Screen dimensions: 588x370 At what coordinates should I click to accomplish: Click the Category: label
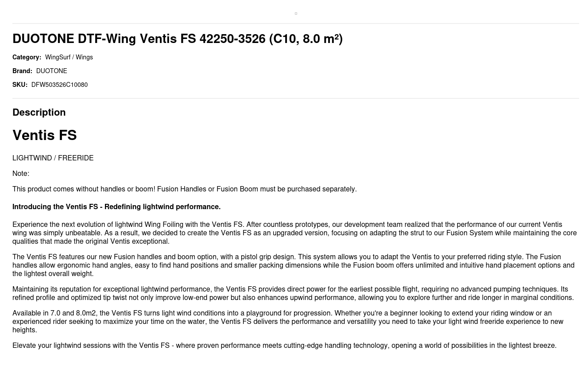click(27, 57)
